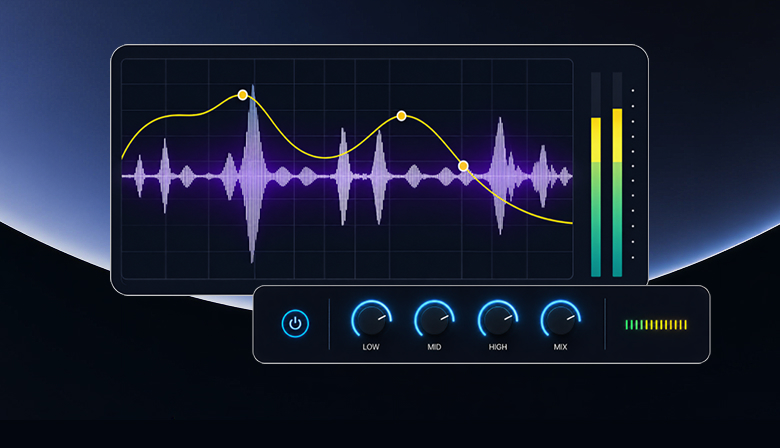The height and width of the screenshot is (448, 780).
Task: Click the MIX label
Action: tap(561, 347)
